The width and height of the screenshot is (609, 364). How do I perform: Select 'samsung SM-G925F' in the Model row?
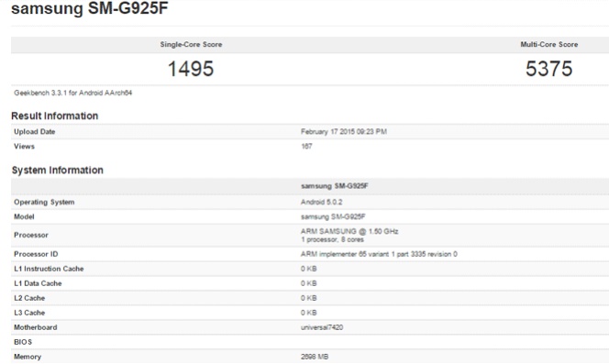point(333,216)
